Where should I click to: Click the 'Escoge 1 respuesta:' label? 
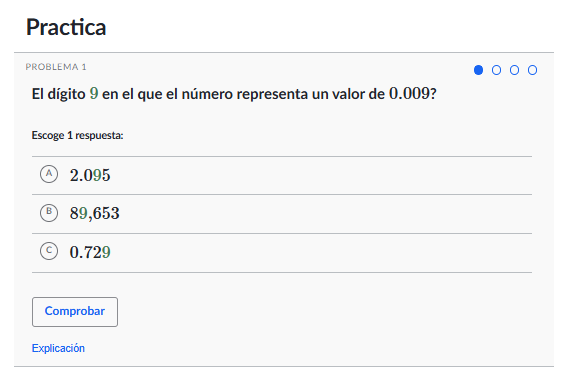[77, 136]
